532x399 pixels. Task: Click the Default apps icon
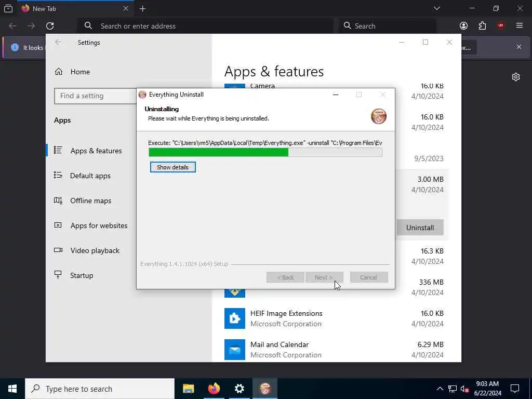tap(58, 175)
